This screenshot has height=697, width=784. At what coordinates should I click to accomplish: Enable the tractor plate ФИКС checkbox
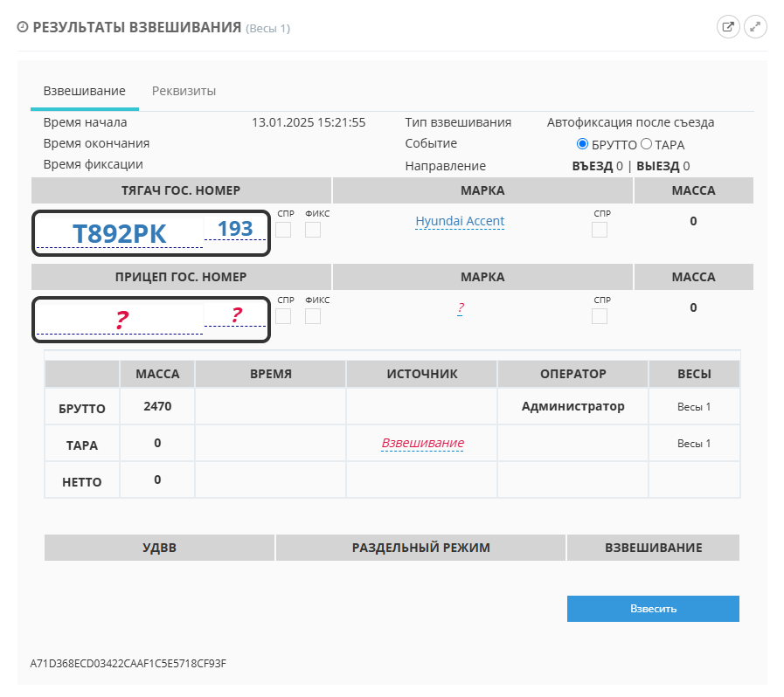point(313,230)
